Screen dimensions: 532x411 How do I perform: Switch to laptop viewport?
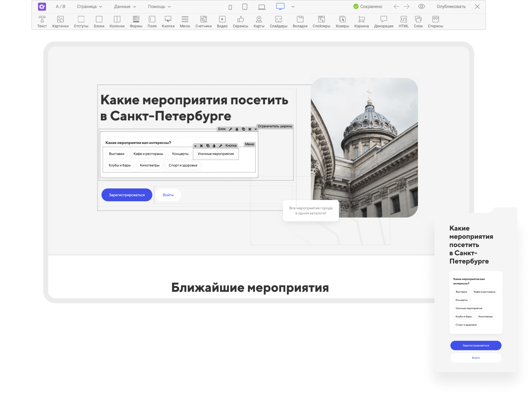[262, 7]
